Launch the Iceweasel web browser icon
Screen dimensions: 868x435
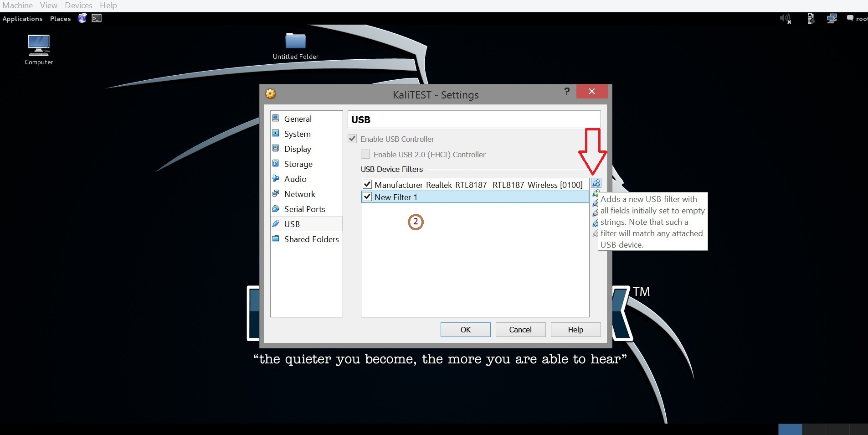point(82,18)
